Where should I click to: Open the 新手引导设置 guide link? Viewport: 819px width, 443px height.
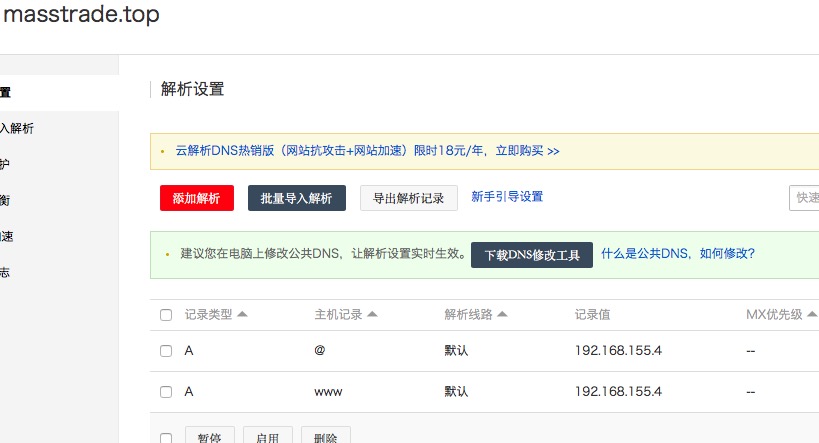(507, 197)
